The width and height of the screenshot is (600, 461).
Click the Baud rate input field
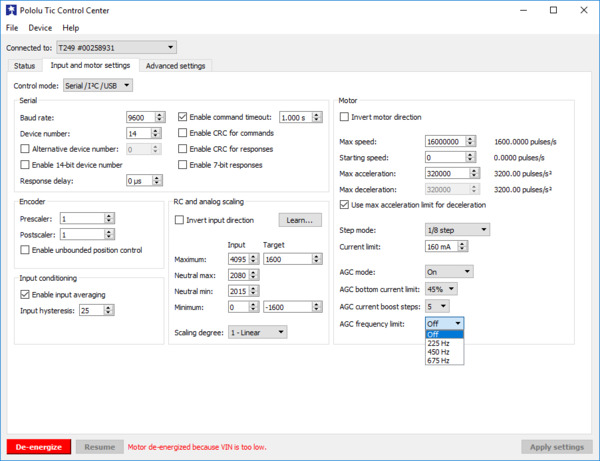click(x=140, y=117)
